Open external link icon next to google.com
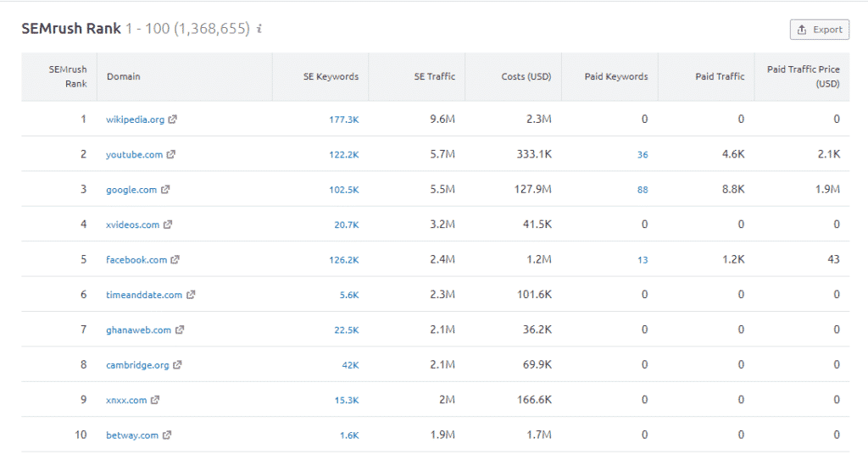This screenshot has height=460, width=868. click(x=165, y=189)
